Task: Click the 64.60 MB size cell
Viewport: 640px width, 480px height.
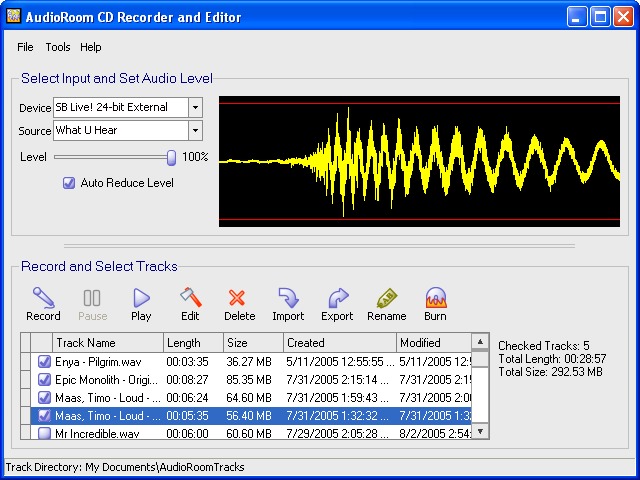Action: click(x=249, y=398)
